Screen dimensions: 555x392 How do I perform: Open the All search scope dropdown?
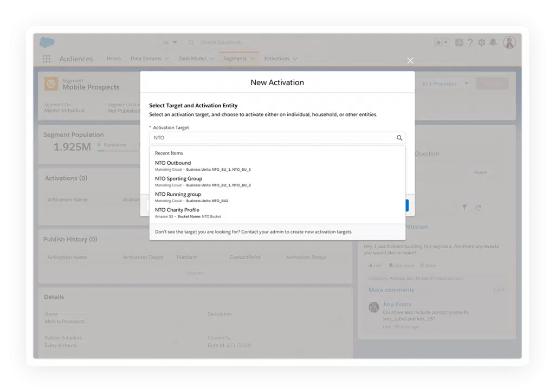[170, 42]
